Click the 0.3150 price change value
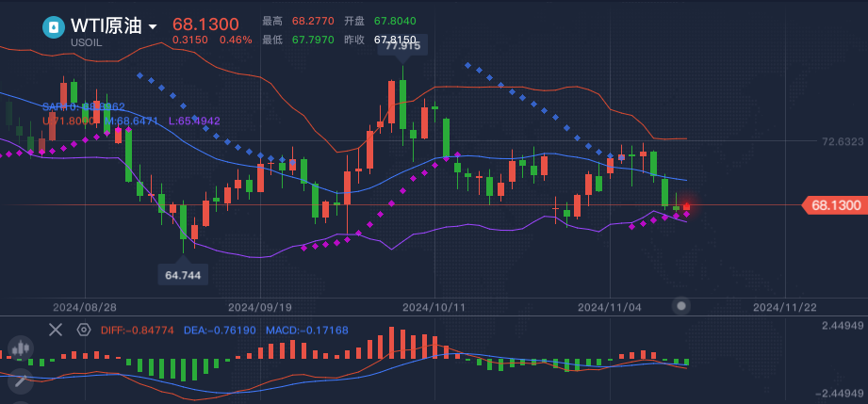Image resolution: width=868 pixels, height=404 pixels. [x=189, y=40]
